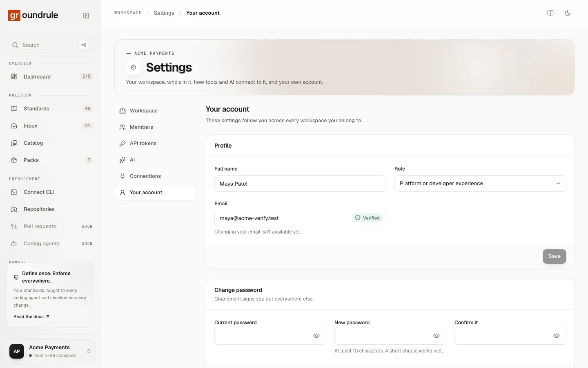Follow the Read the docs link
The image size is (588, 368).
pyautogui.click(x=31, y=316)
